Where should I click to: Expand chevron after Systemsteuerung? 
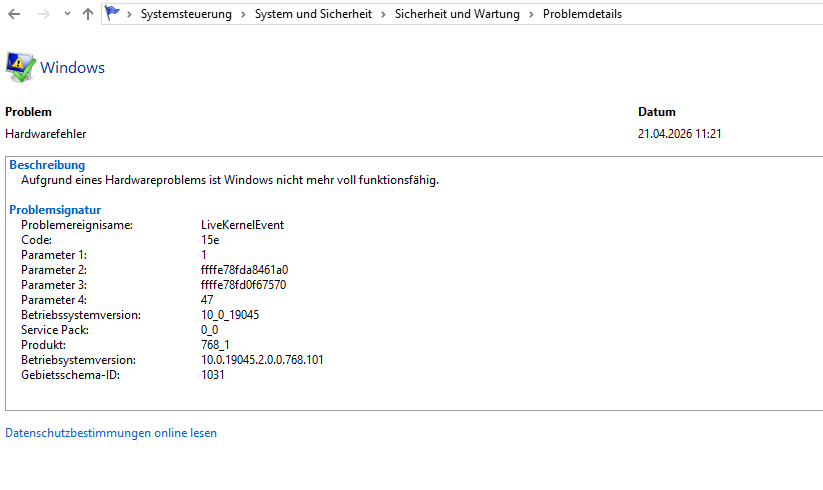pyautogui.click(x=243, y=14)
